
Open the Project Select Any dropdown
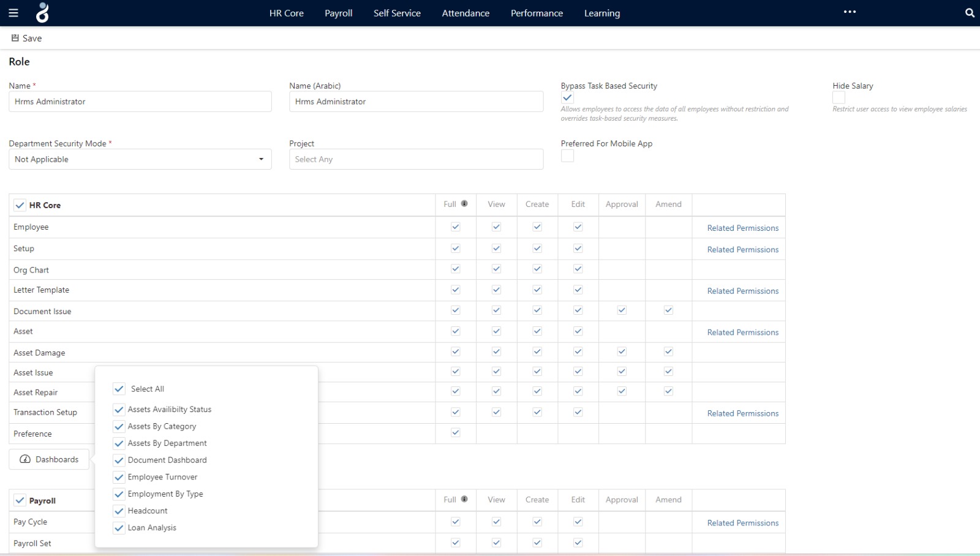coord(415,159)
